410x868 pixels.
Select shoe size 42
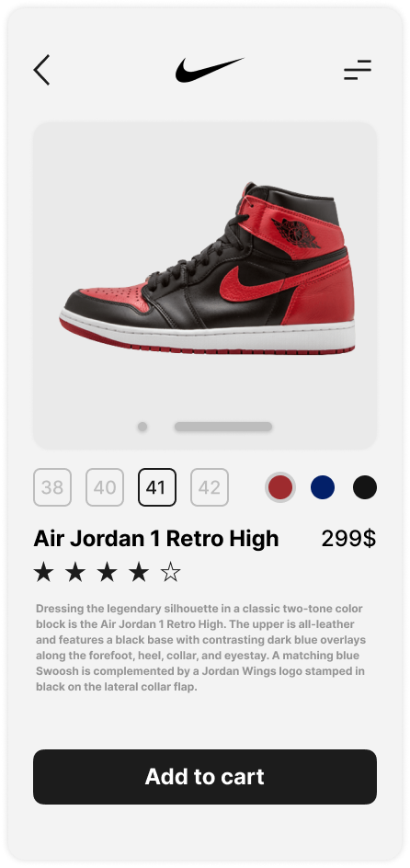[210, 487]
